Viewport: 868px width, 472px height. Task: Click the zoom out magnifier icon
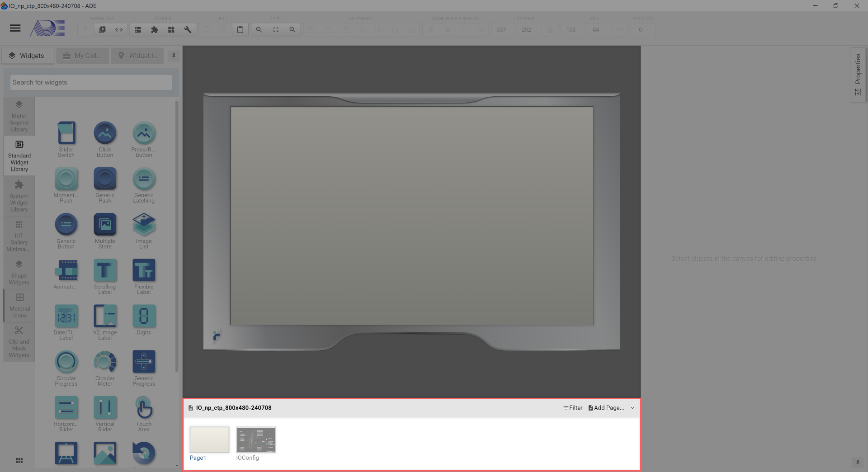[x=259, y=30]
